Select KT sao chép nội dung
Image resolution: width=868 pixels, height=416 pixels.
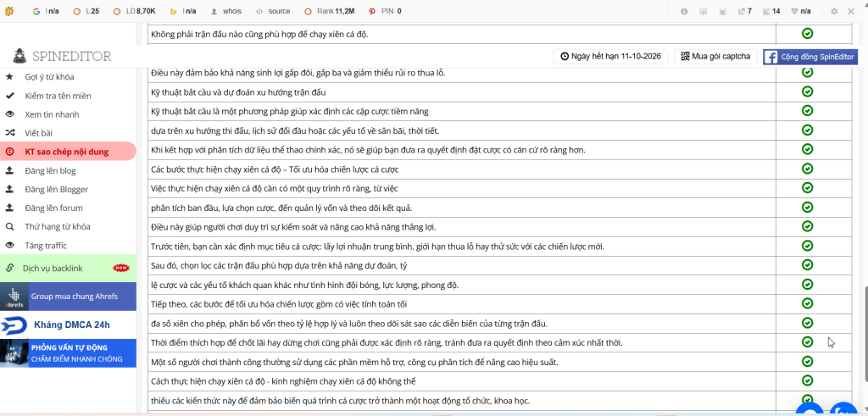coord(68,152)
